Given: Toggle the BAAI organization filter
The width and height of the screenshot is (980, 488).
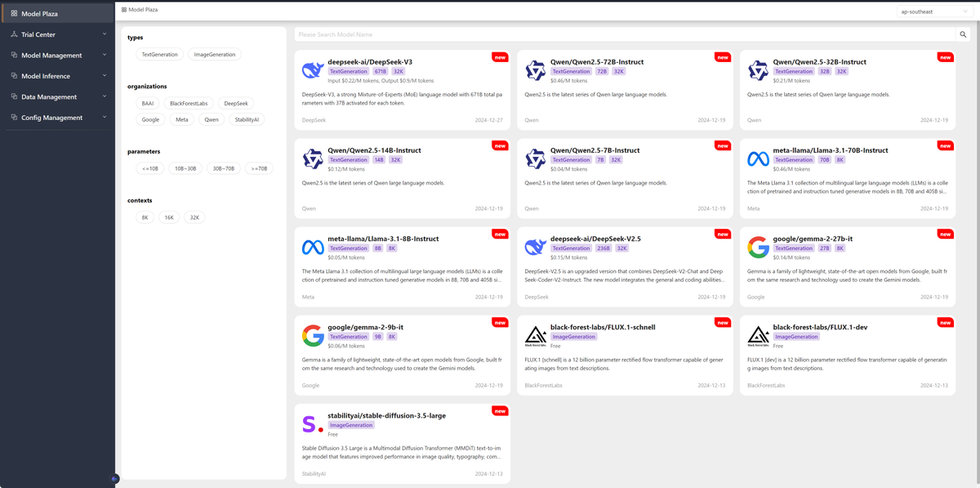Looking at the screenshot, I should tap(147, 104).
